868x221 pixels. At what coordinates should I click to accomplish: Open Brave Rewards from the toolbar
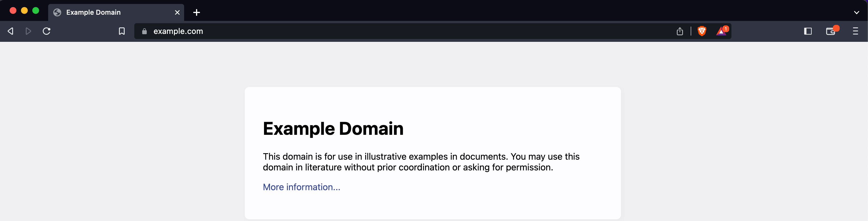721,32
